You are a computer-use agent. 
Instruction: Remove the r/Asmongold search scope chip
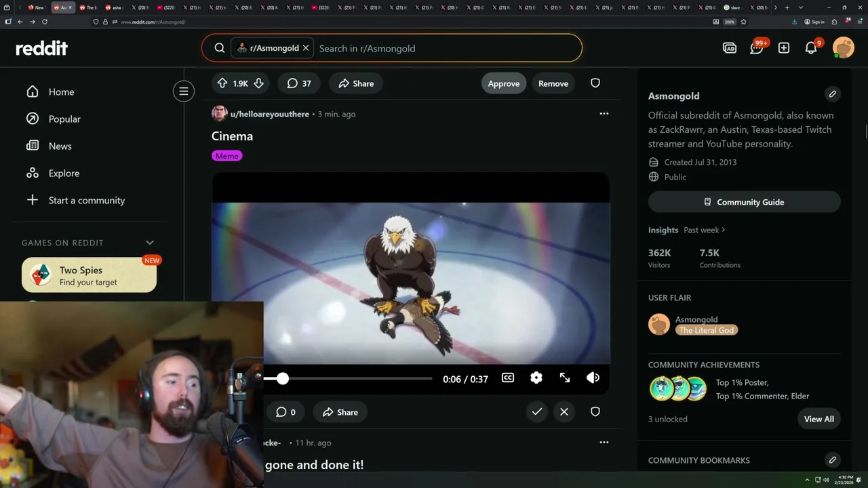[x=306, y=48]
